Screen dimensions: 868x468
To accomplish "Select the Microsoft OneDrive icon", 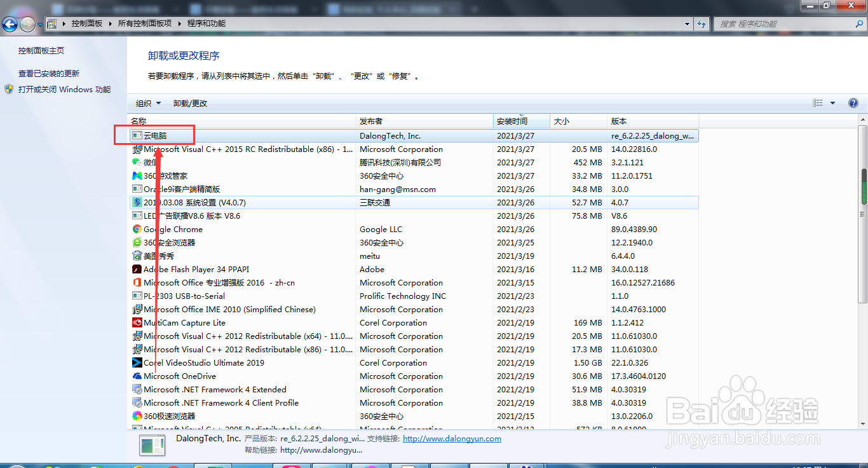I will tap(137, 376).
